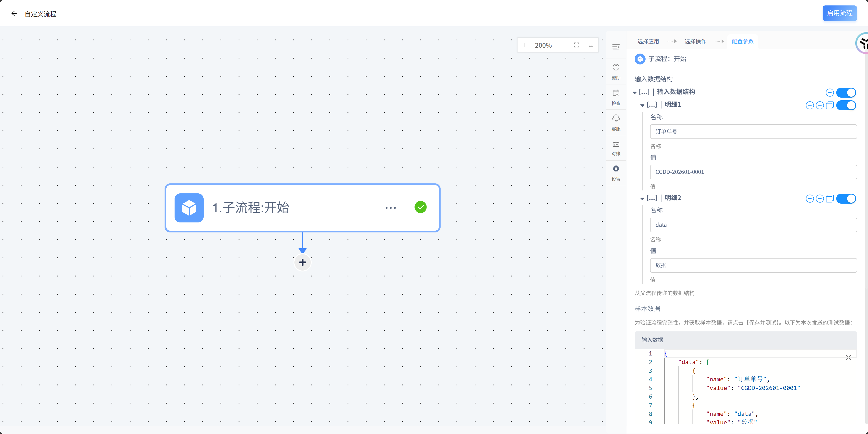Viewport: 868px width, 434px height.
Task: Click the back arrow beside 自定义流程
Action: 14,13
